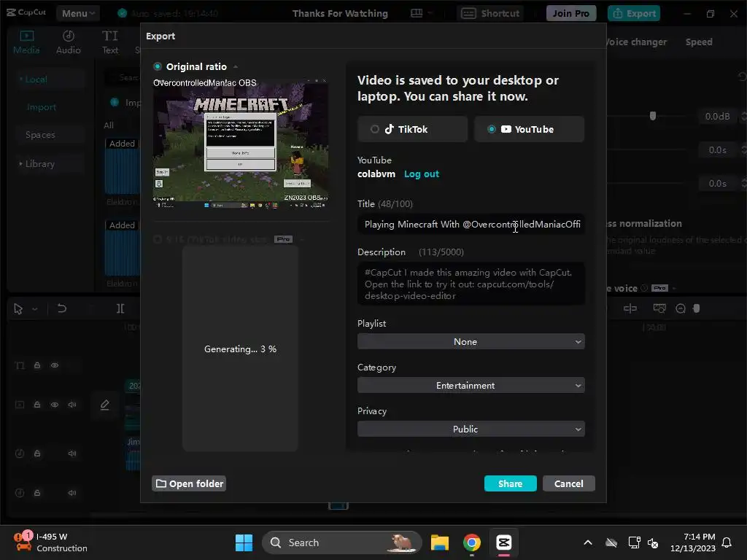Open the Speed tab

click(x=699, y=42)
